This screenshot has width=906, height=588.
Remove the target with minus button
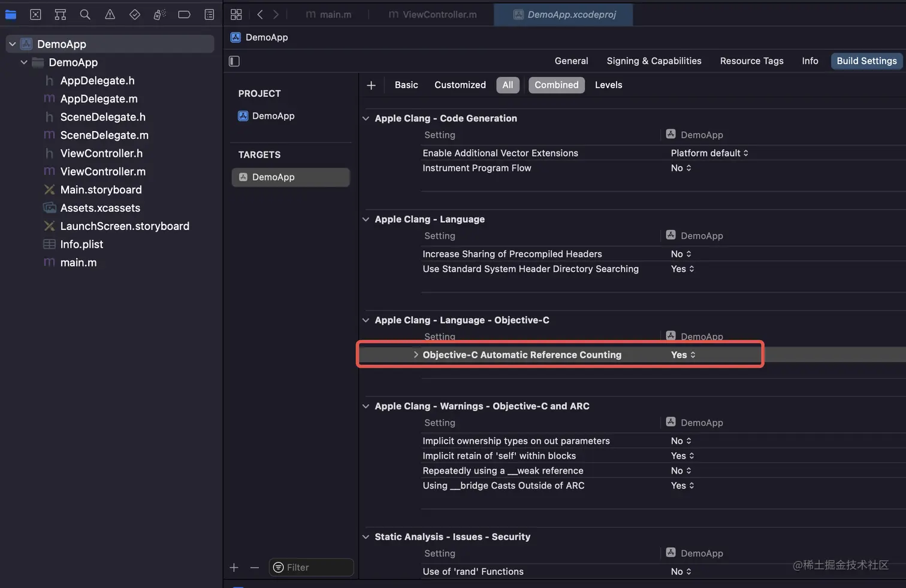tap(255, 568)
